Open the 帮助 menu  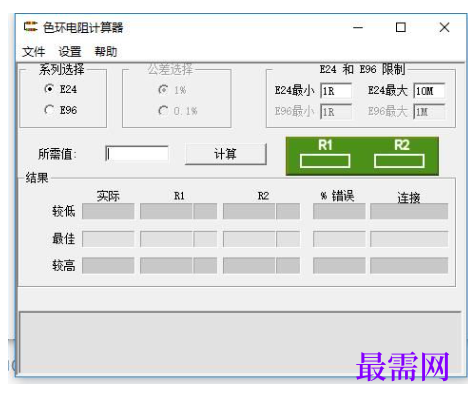[106, 52]
